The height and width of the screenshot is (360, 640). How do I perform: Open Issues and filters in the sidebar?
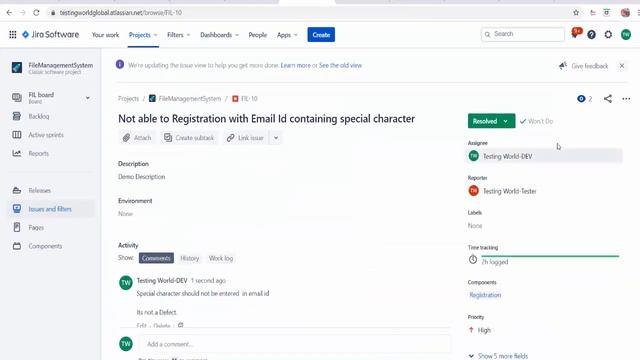coord(51,209)
